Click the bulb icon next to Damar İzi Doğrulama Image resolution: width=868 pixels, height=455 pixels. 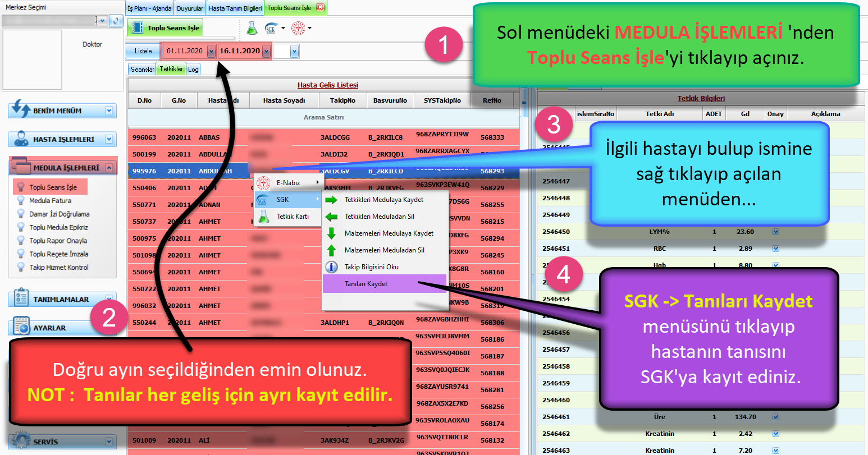click(21, 214)
